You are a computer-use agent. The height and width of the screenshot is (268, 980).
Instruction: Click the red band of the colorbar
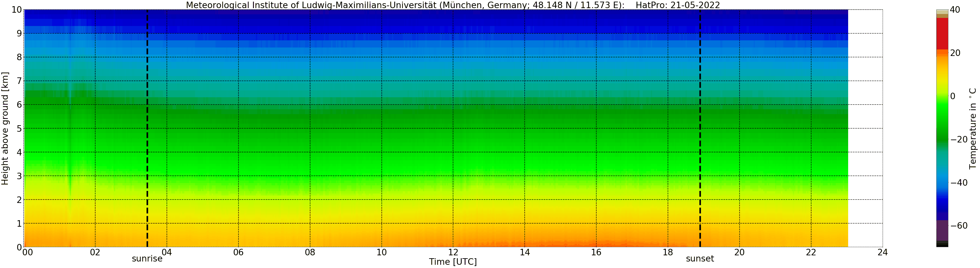(942, 33)
